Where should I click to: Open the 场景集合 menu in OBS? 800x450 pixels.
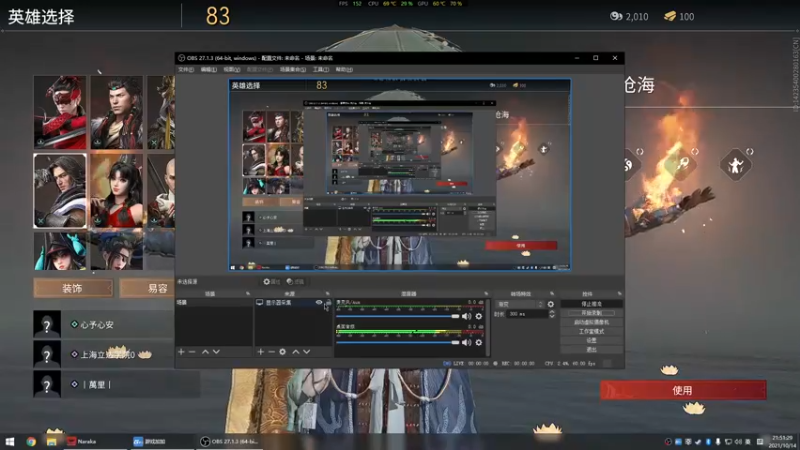tap(293, 69)
